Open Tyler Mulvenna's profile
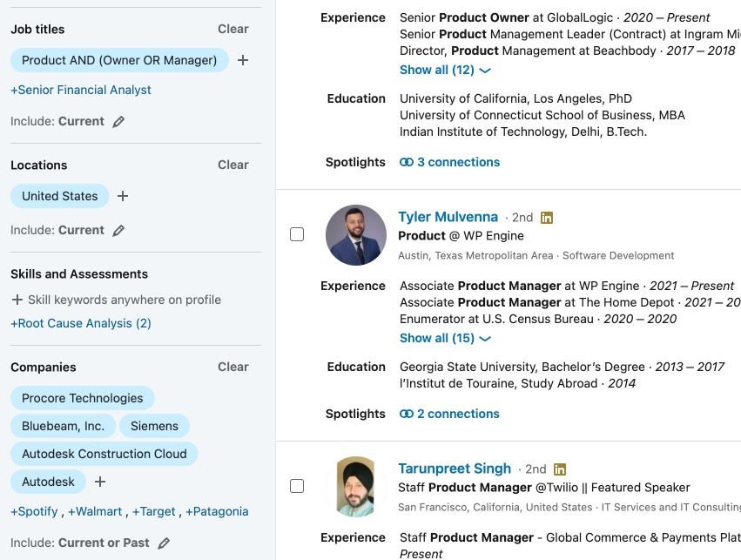The width and height of the screenshot is (741, 560). point(448,217)
